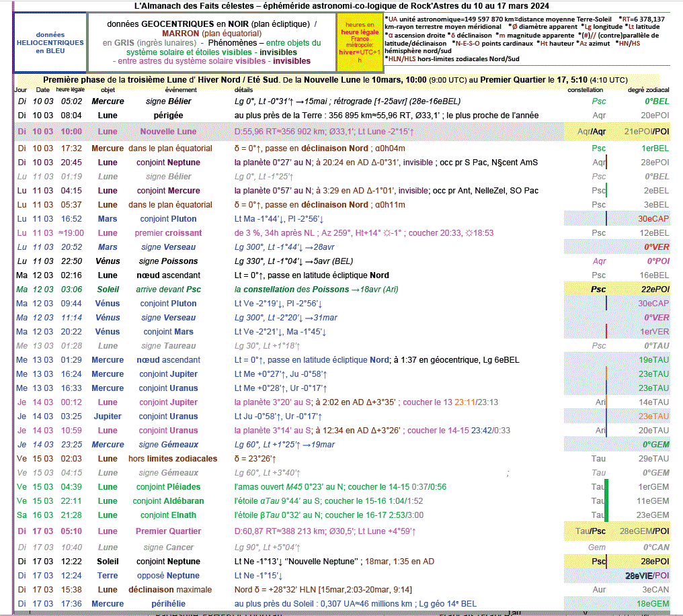Viewport: 683px width, 616px height.
Task: Click '0°VER' cell in Mars 20:52 row
Action: pos(657,247)
